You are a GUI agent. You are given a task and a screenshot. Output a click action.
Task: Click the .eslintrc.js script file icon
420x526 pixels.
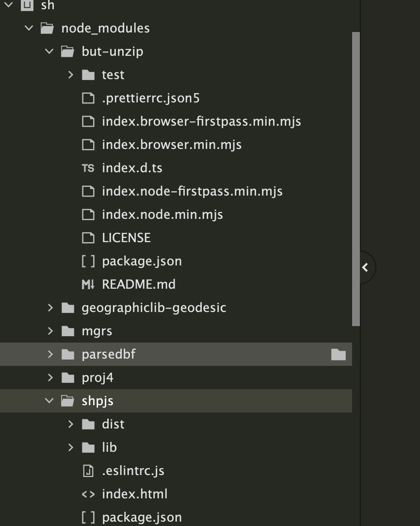pyautogui.click(x=88, y=471)
